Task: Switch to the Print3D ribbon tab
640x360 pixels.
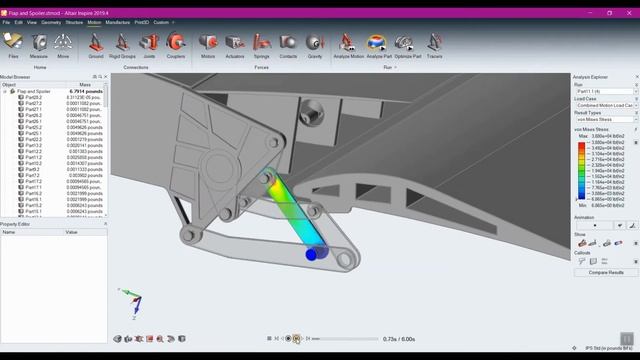Action: coord(142,22)
